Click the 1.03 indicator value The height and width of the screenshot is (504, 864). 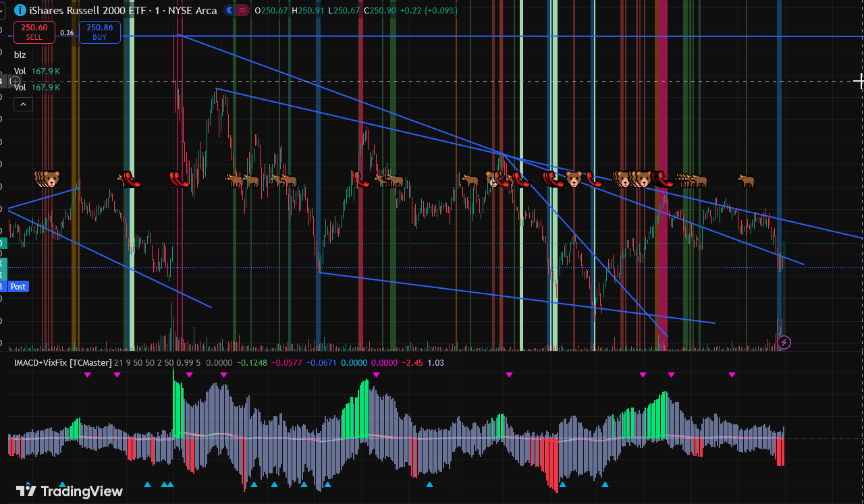pyautogui.click(x=436, y=362)
